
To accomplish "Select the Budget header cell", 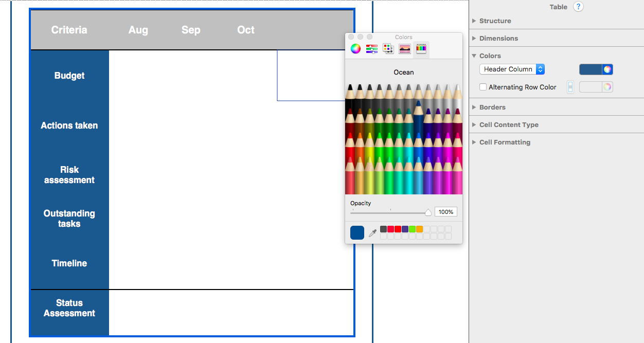I will pos(69,75).
